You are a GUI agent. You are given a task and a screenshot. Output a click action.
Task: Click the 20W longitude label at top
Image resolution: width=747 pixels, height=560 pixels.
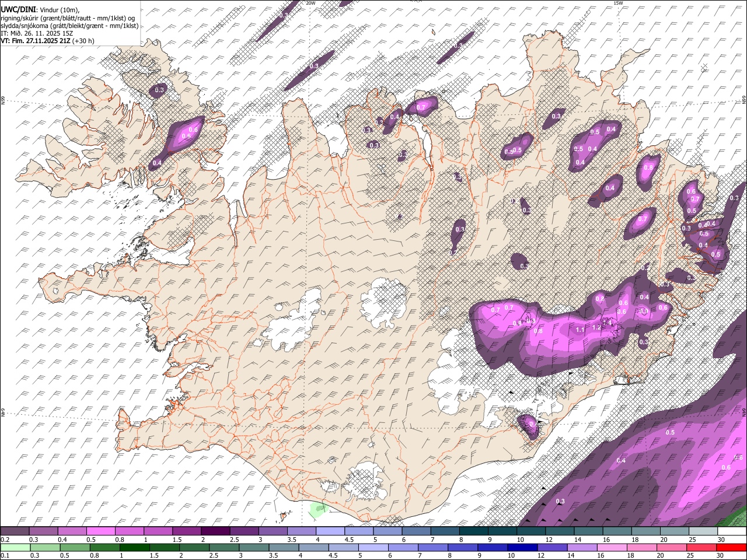(310, 3)
